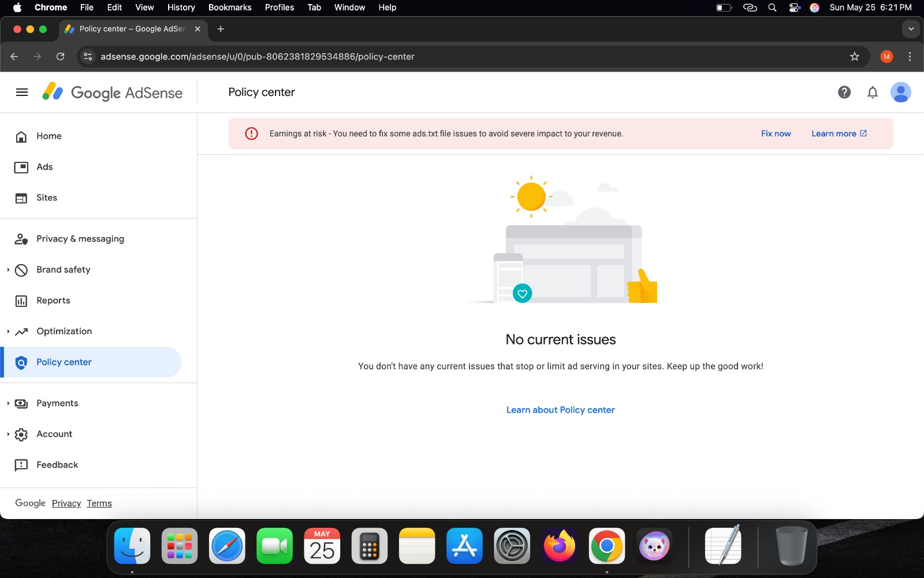The height and width of the screenshot is (578, 924).
Task: Click the Earnings at risk message text
Action: pyautogui.click(x=446, y=134)
